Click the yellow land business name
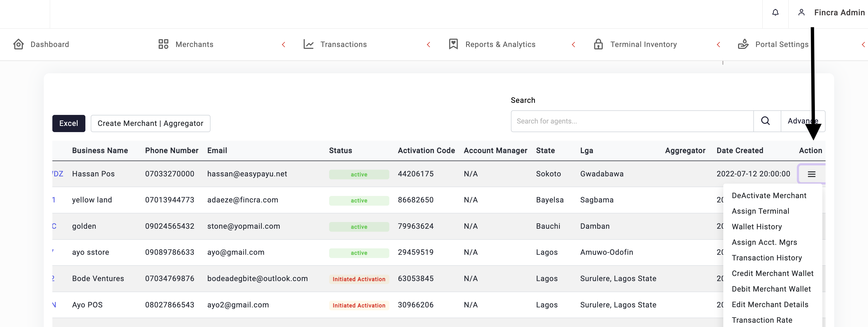The image size is (868, 327). [92, 199]
